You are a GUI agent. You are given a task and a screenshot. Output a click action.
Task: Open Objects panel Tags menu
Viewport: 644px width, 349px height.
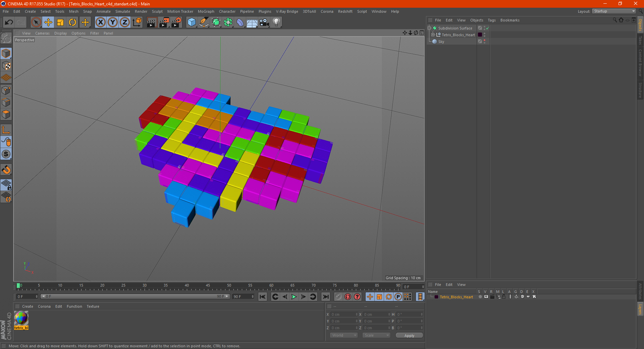(x=492, y=20)
